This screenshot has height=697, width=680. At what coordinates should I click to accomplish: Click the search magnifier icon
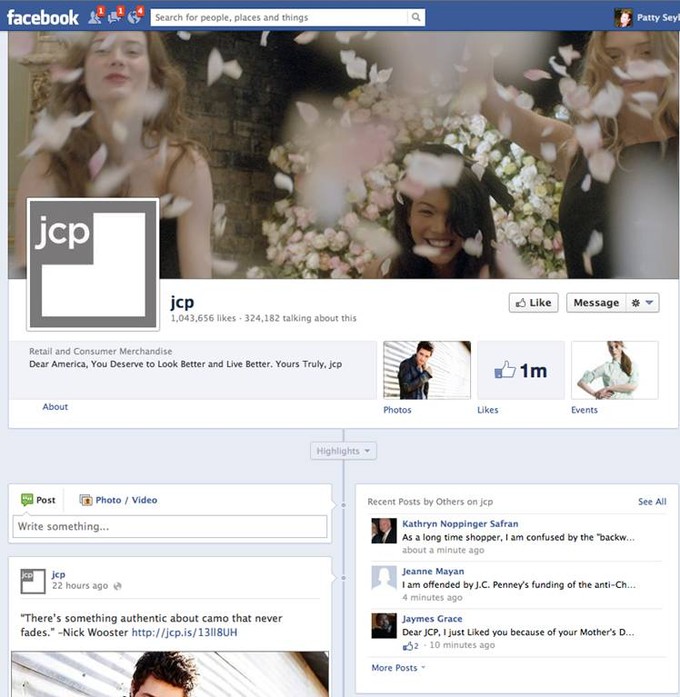[x=416, y=17]
